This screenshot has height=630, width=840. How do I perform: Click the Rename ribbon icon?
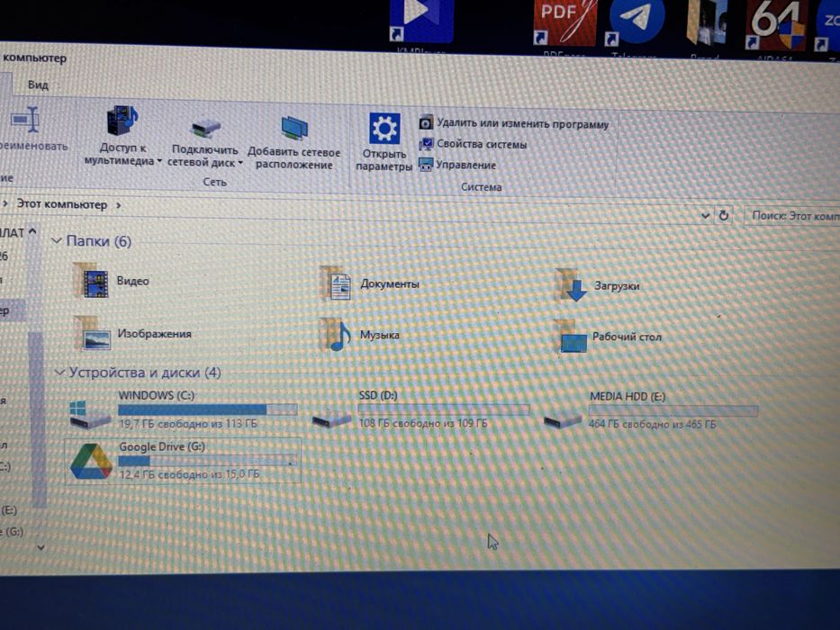(26, 120)
